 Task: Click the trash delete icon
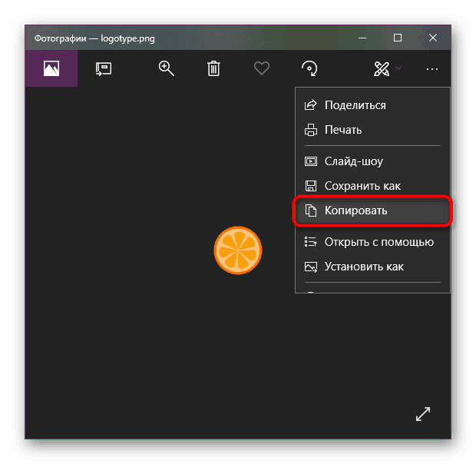pyautogui.click(x=213, y=69)
